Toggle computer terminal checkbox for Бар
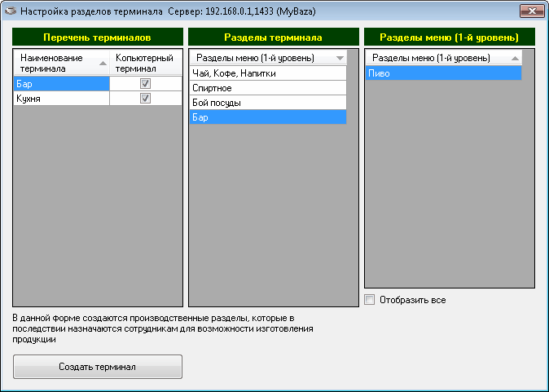549x392 pixels. pyautogui.click(x=146, y=83)
